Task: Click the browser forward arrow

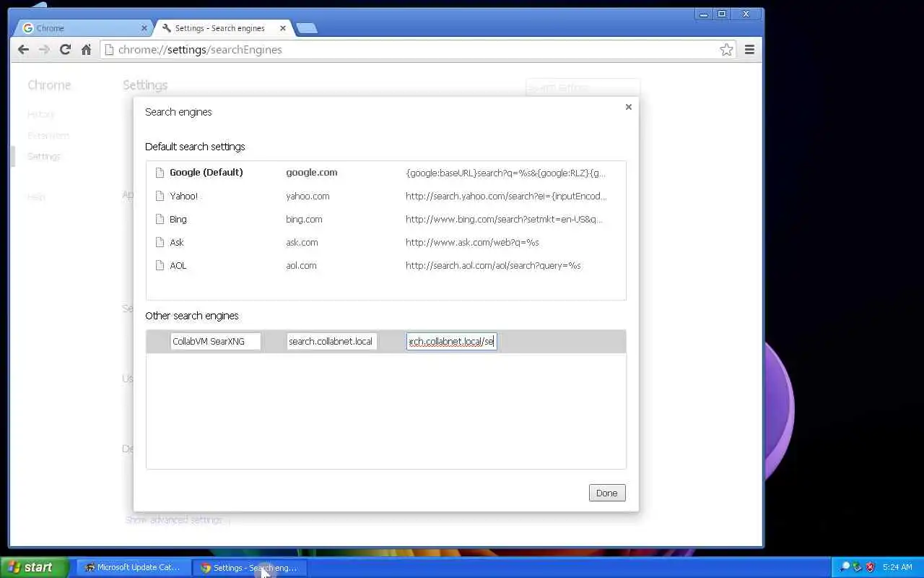Action: [x=44, y=50]
